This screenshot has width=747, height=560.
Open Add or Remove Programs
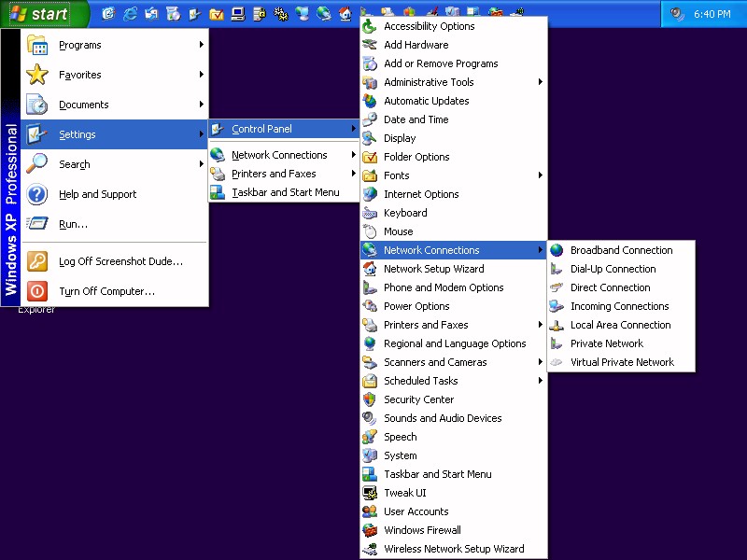click(441, 63)
